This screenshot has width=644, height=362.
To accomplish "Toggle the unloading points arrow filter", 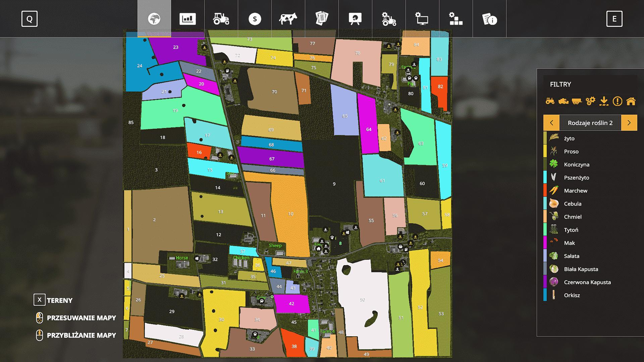I will (x=604, y=101).
